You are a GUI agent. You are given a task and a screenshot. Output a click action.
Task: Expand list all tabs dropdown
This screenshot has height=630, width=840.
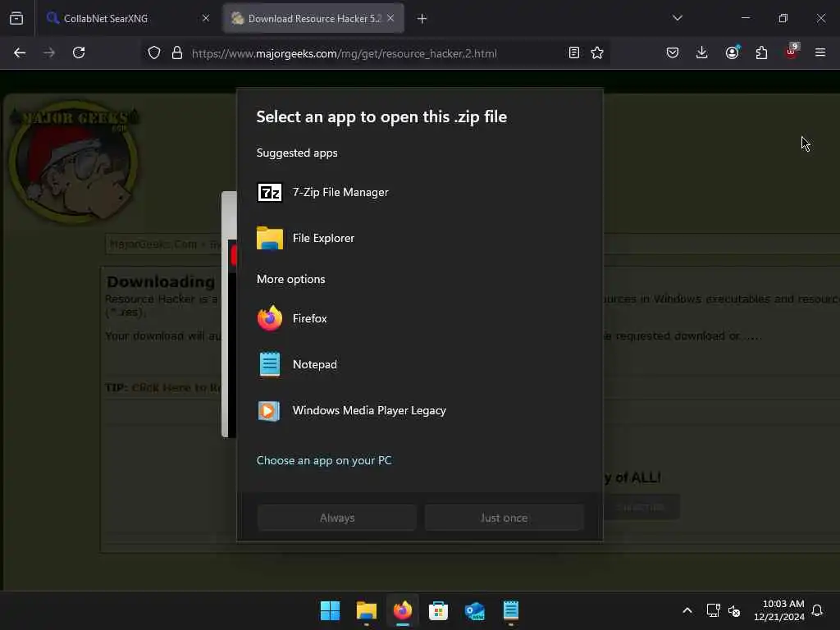(677, 18)
